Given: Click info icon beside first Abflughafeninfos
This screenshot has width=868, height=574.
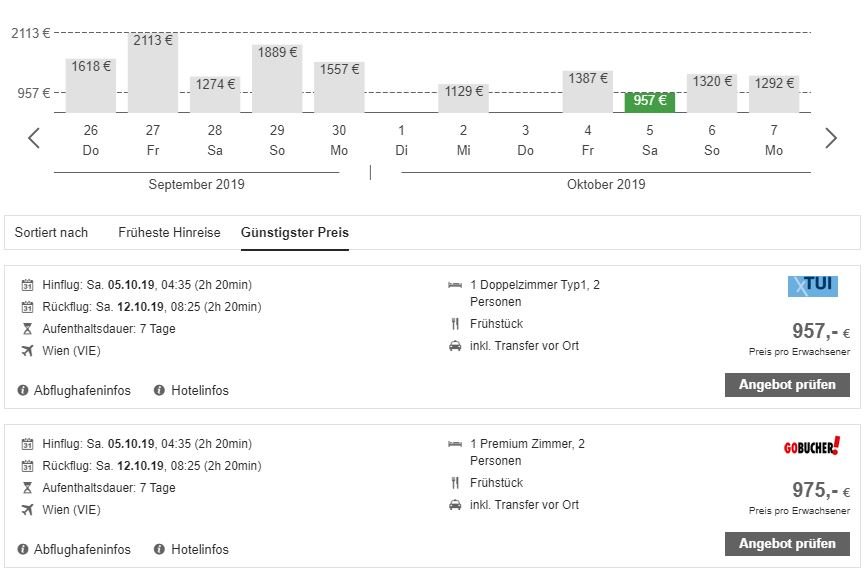Looking at the screenshot, I should coord(23,390).
